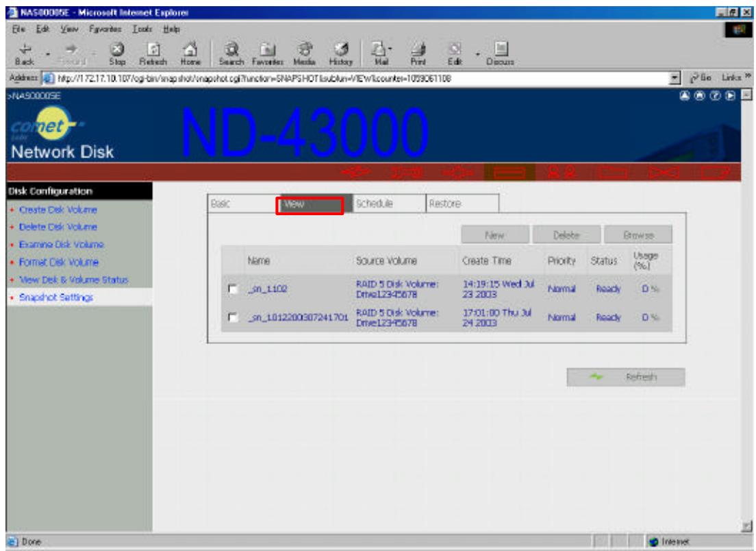Click the third red arrow navigation icon
756x551 pixels.
pyautogui.click(x=458, y=172)
